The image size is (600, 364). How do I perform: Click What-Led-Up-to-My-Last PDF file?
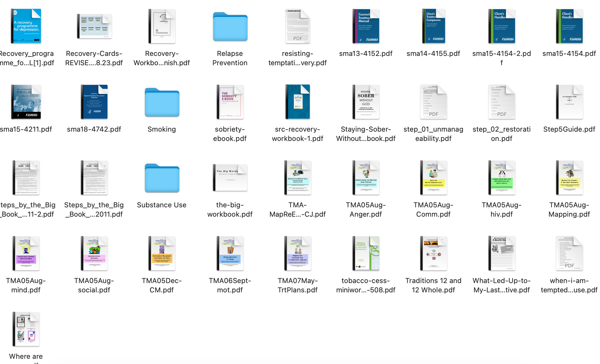point(501,253)
